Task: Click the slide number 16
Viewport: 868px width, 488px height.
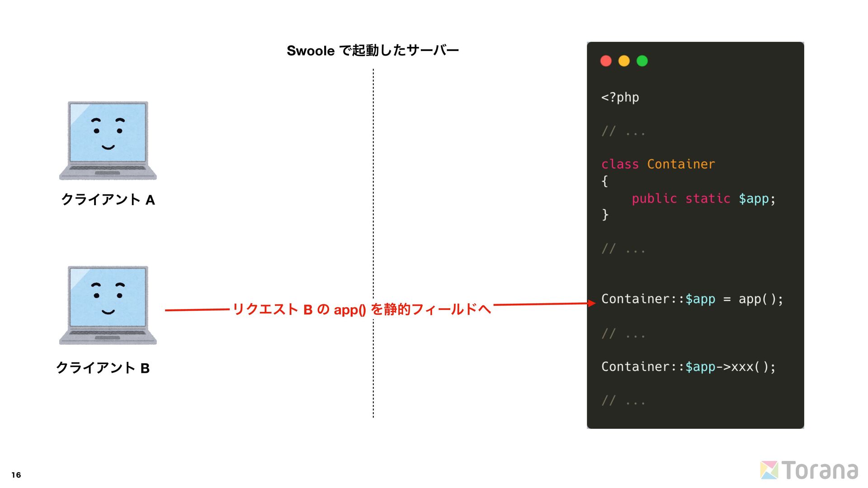Action: 16,475
